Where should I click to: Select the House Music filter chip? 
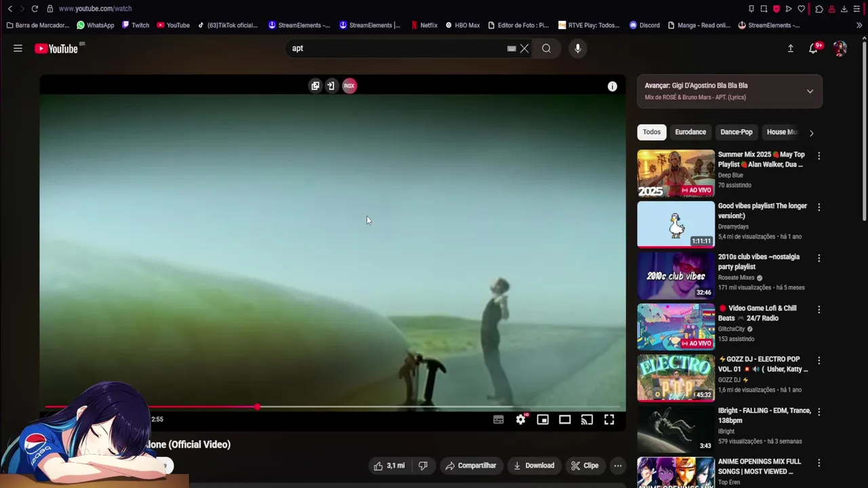click(x=781, y=132)
